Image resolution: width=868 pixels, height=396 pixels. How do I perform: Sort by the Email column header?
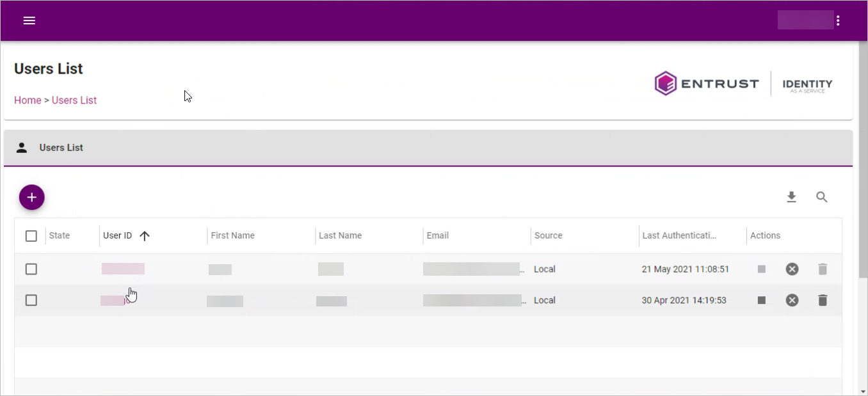(x=438, y=235)
